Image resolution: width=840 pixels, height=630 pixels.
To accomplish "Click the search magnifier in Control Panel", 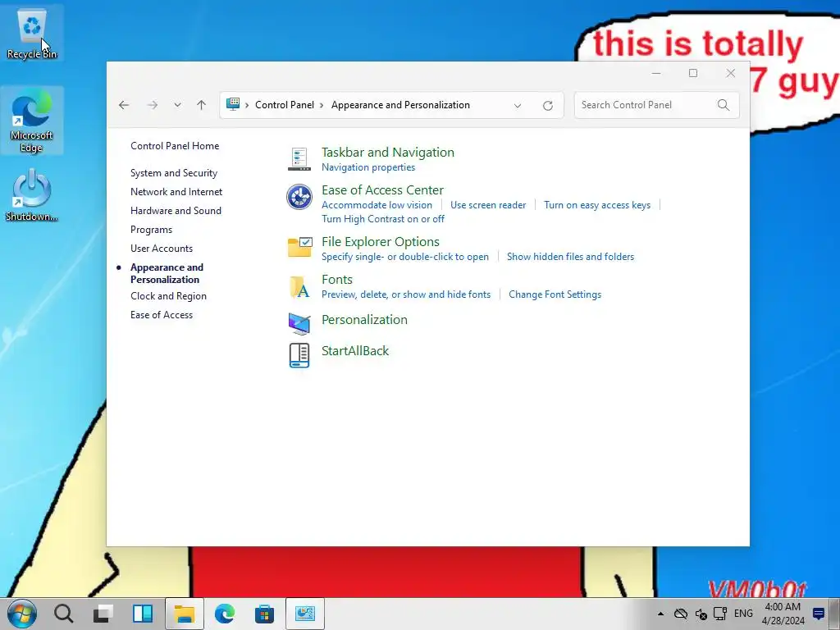I will [724, 105].
